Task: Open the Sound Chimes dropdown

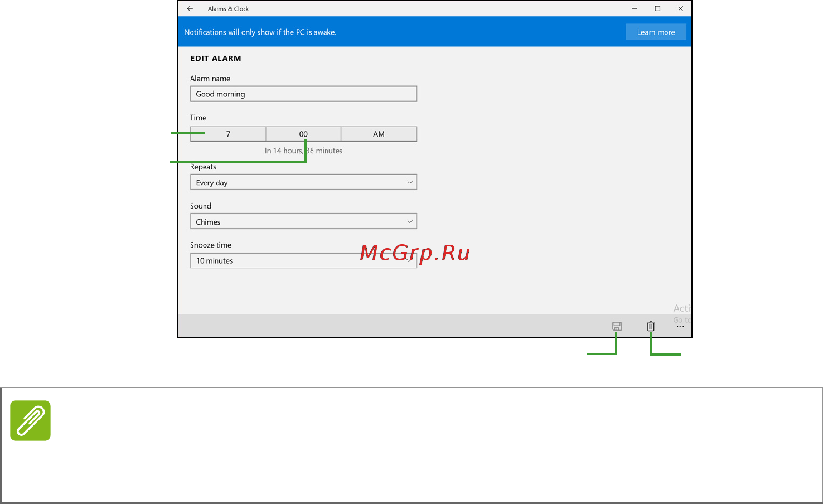Action: click(x=303, y=221)
